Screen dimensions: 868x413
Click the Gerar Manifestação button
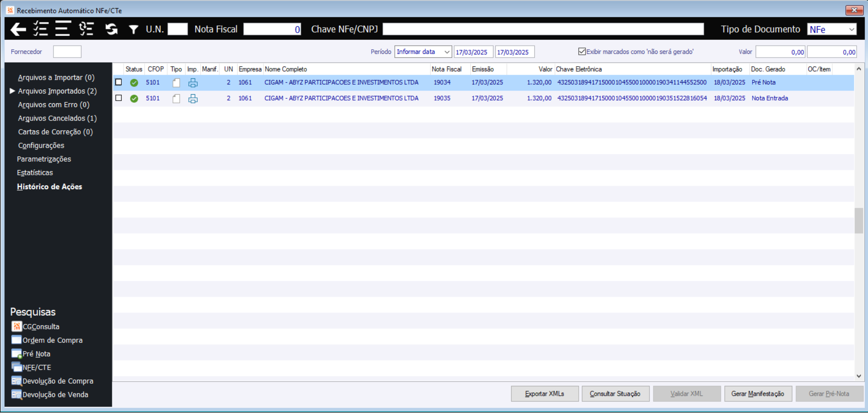(758, 394)
